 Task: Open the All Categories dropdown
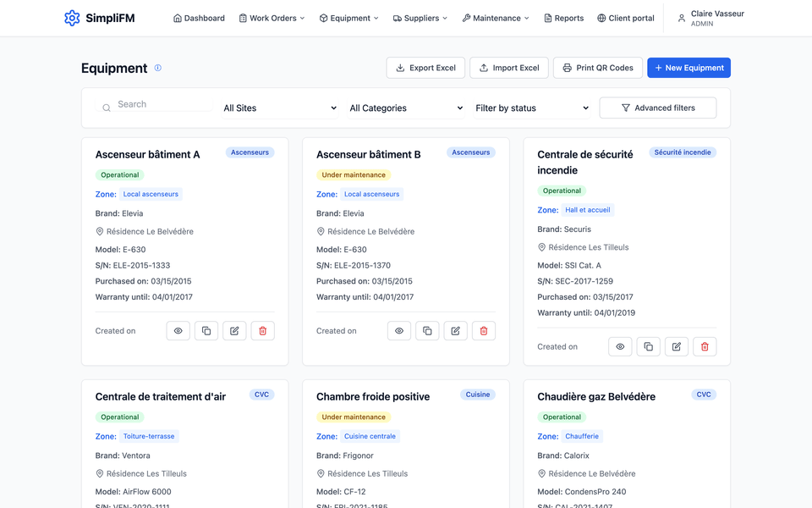(406, 108)
